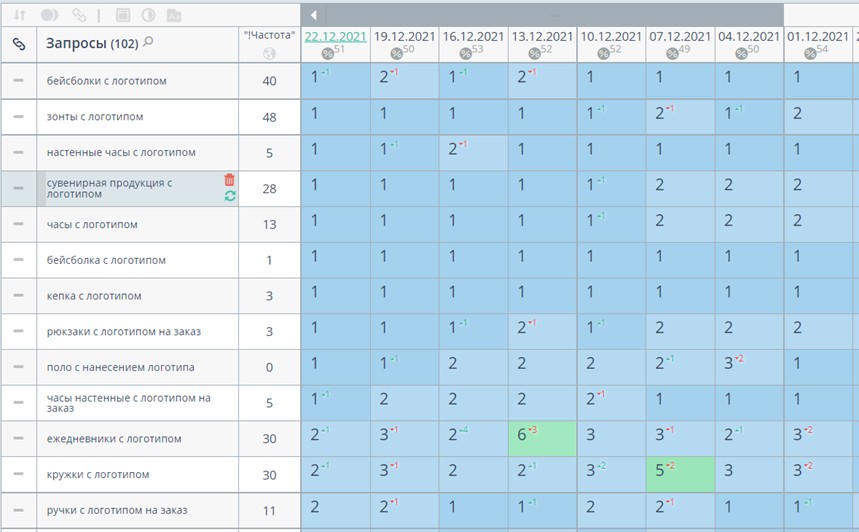Click percent icon under 22.12.2021
This screenshot has height=532, width=859.
327,53
